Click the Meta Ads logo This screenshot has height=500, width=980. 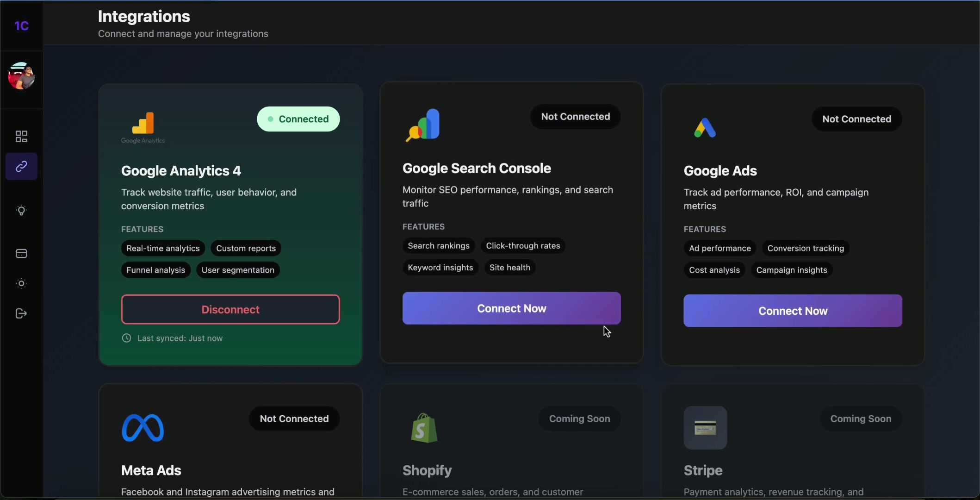point(143,427)
